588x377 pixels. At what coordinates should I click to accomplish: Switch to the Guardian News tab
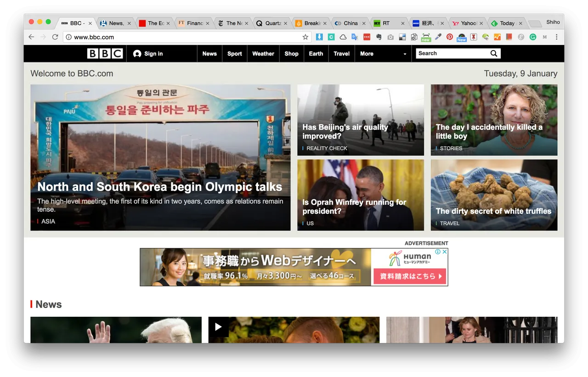pos(116,23)
